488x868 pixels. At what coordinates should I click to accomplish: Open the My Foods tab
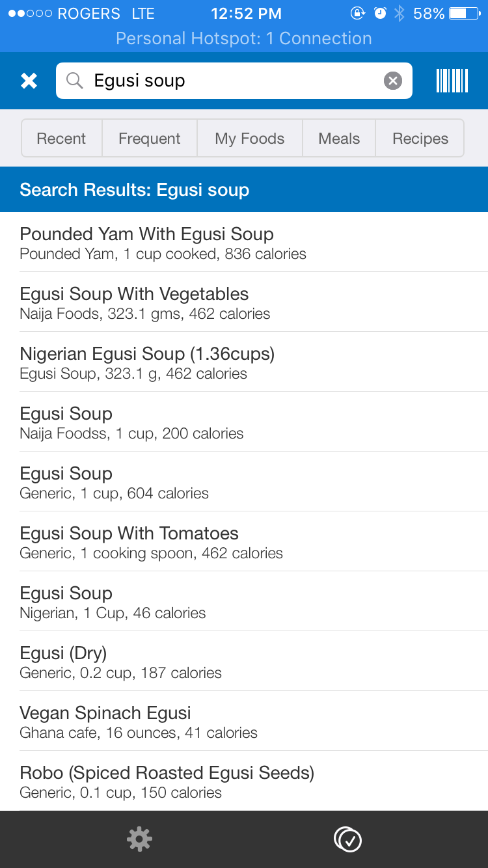coord(250,138)
